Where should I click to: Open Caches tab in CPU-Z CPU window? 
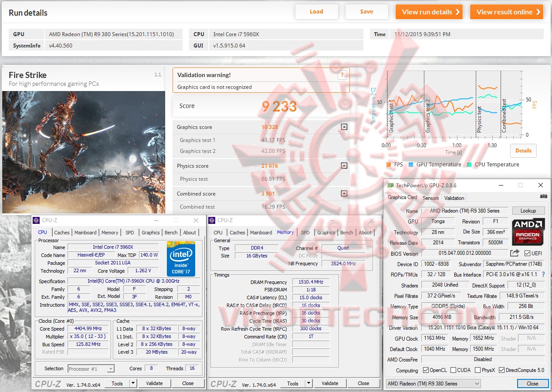point(61,233)
